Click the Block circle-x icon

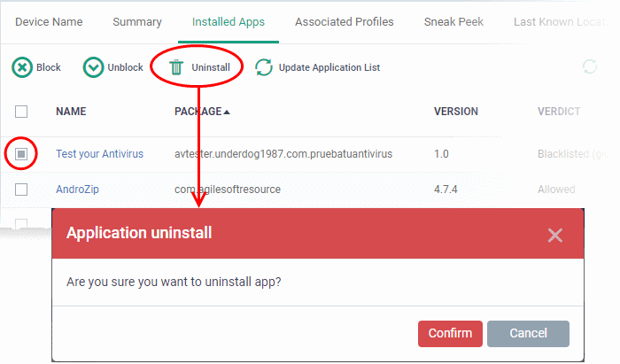coord(22,67)
